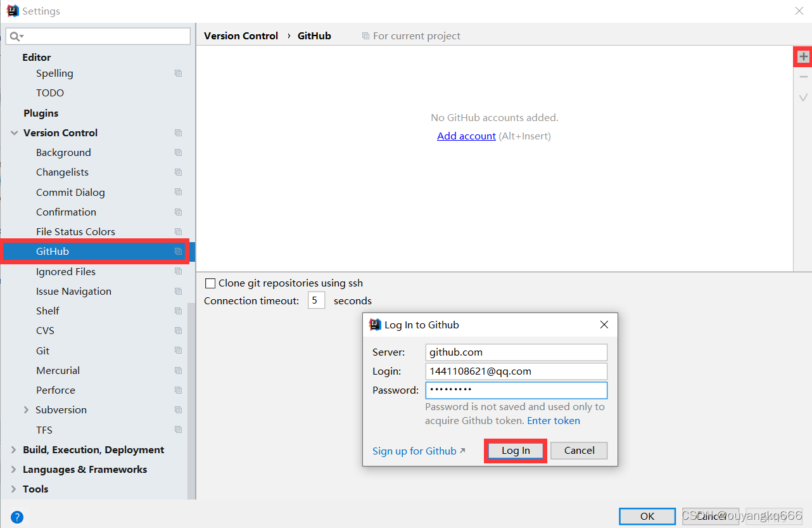Click the search magnifier icon in settings

(15, 37)
